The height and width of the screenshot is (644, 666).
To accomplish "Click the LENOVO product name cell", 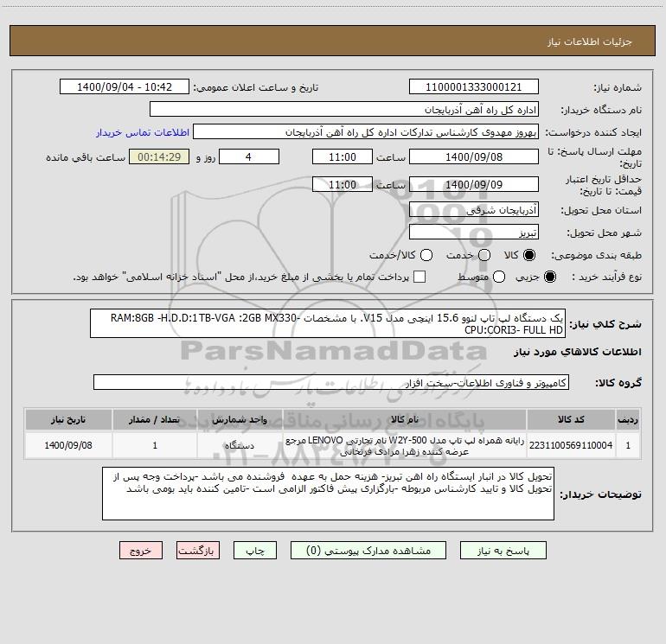I will 405,445.
